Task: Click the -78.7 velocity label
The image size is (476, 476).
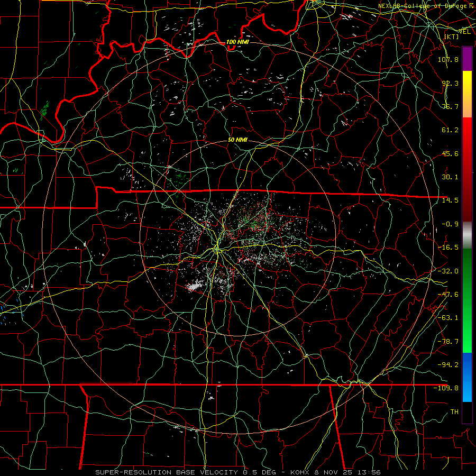Action: tap(448, 342)
